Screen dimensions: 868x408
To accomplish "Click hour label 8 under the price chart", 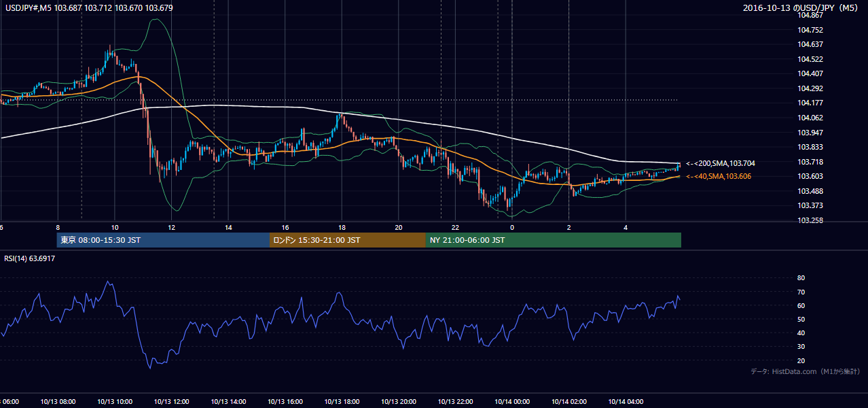I will click(58, 227).
